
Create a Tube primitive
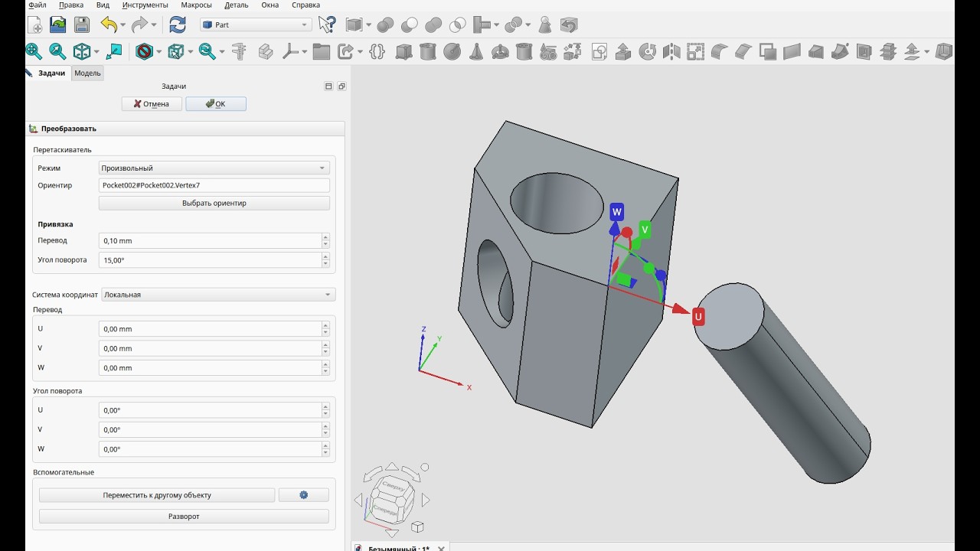click(524, 51)
